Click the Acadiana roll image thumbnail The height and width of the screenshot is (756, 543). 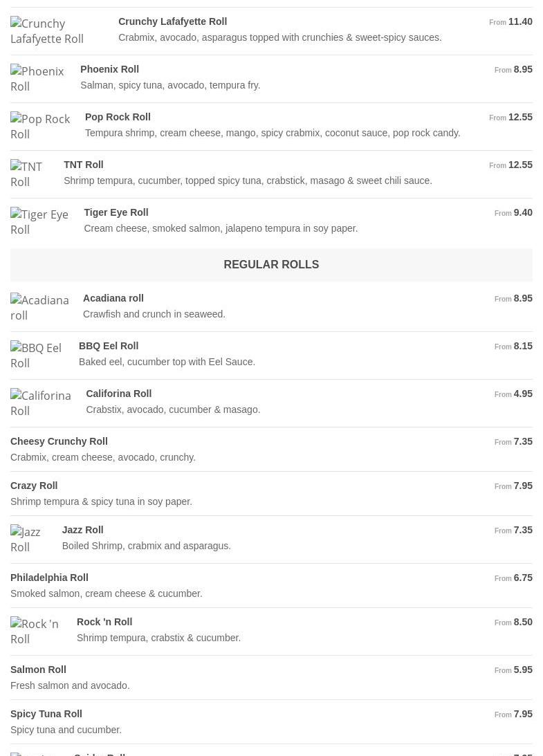pyautogui.click(x=39, y=308)
